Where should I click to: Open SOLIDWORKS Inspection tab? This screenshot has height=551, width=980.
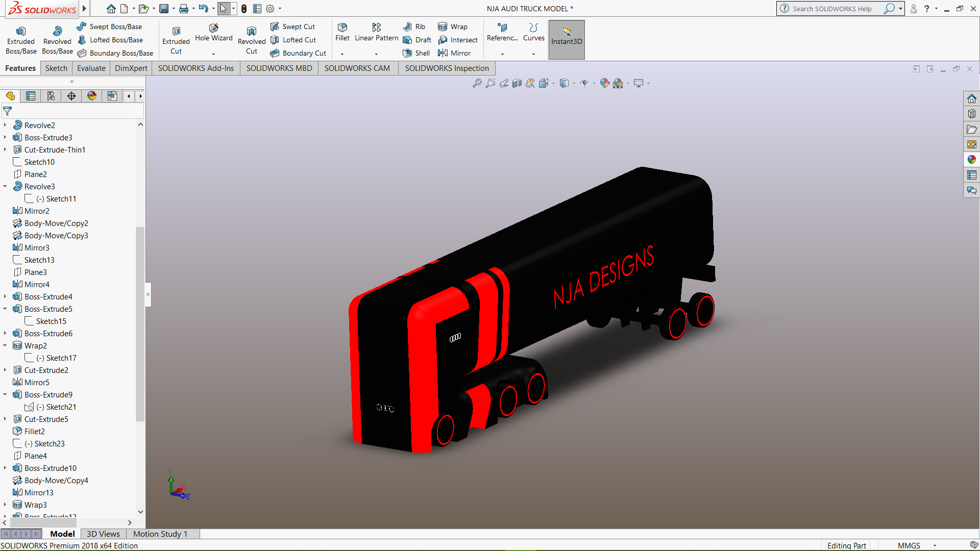point(447,68)
